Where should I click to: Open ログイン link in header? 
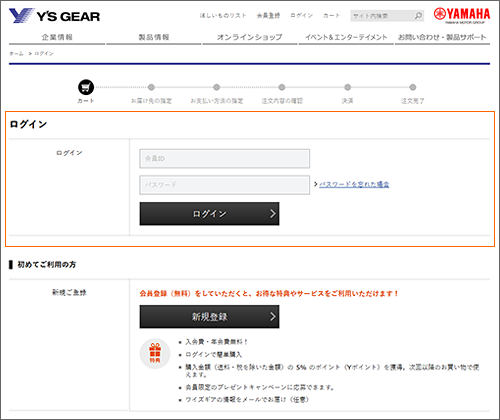[302, 16]
